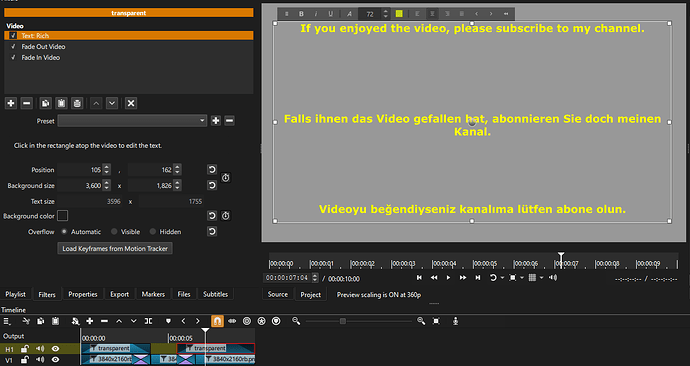Screen dimensions: 690x366
Task: Open the Markers tab
Action: (153, 294)
